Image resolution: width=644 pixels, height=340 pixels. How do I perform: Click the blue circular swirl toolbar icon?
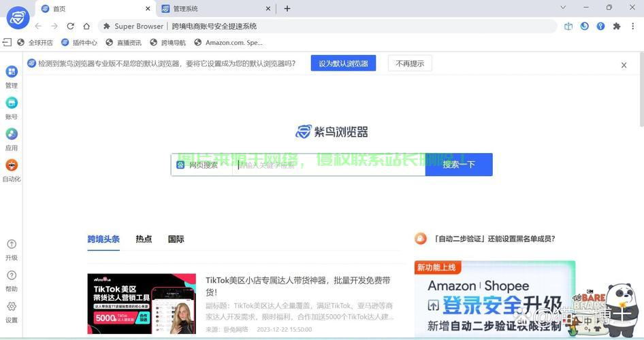585,27
